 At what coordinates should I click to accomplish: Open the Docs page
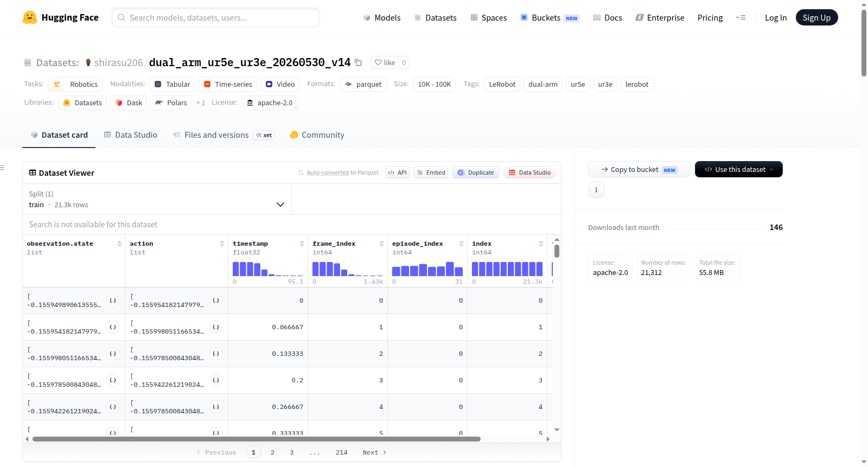(608, 18)
